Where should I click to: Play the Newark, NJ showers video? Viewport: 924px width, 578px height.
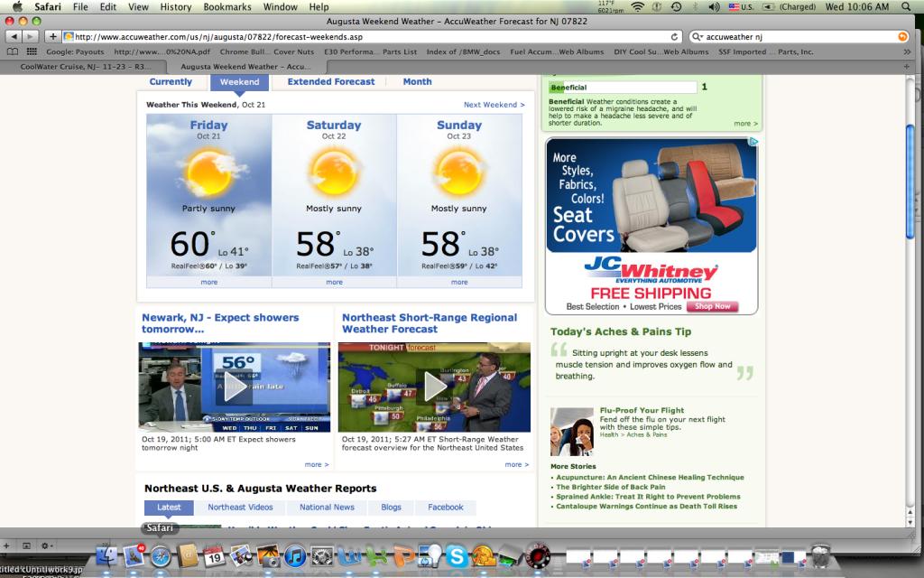(234, 387)
